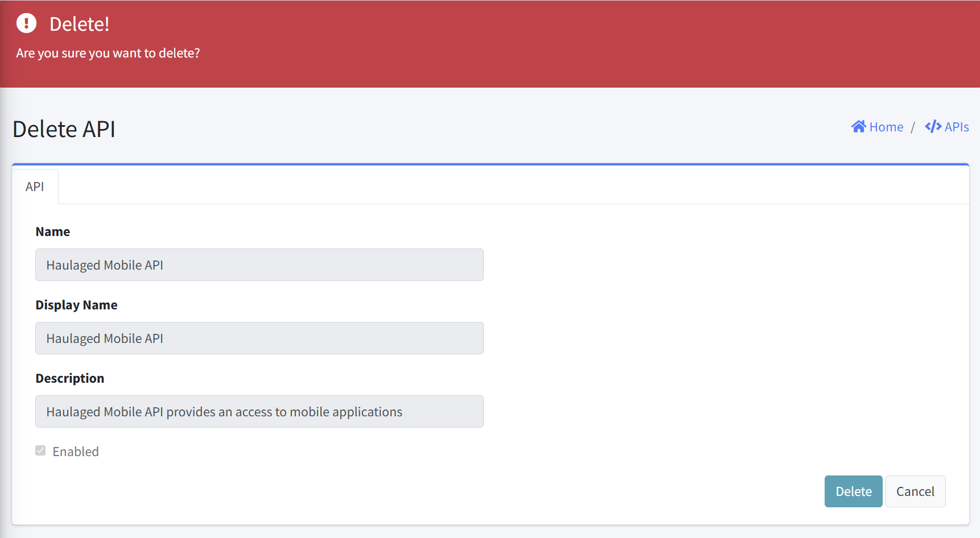Viewport: 980px width, 538px height.
Task: Click the slash separator in breadcrumb
Action: click(913, 127)
